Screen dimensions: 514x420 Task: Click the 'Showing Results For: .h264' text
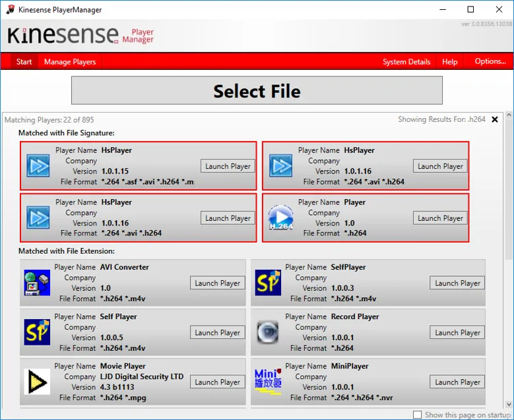[x=441, y=119]
